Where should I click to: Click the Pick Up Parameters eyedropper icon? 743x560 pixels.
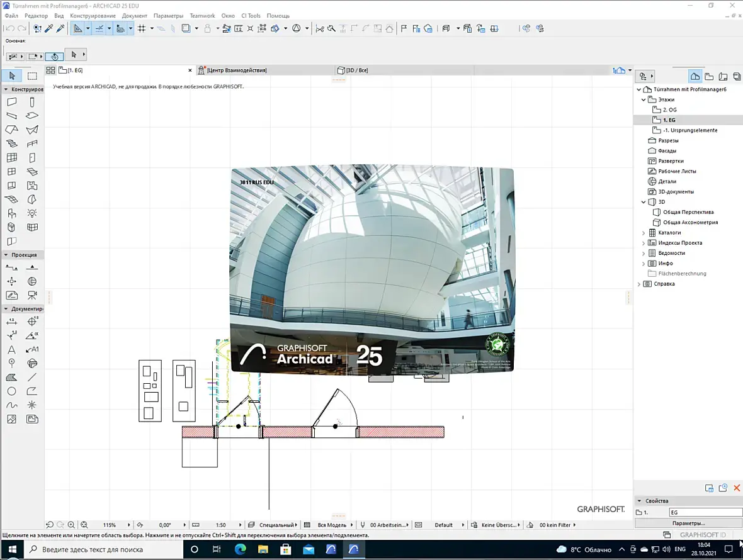49,28
